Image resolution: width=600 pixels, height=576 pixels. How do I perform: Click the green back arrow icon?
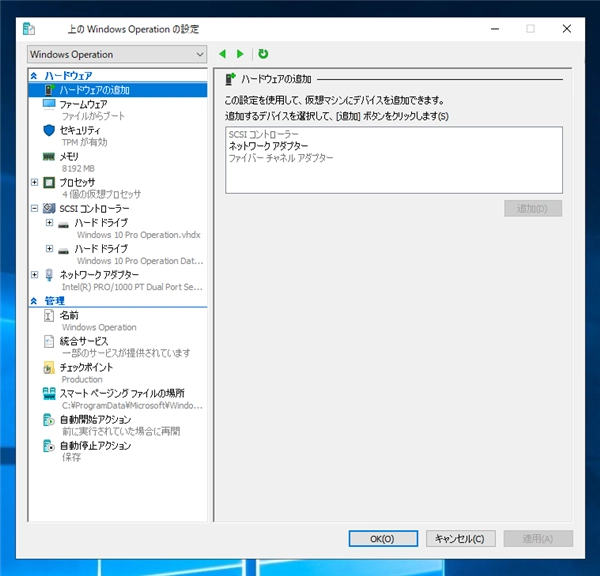tap(222, 54)
